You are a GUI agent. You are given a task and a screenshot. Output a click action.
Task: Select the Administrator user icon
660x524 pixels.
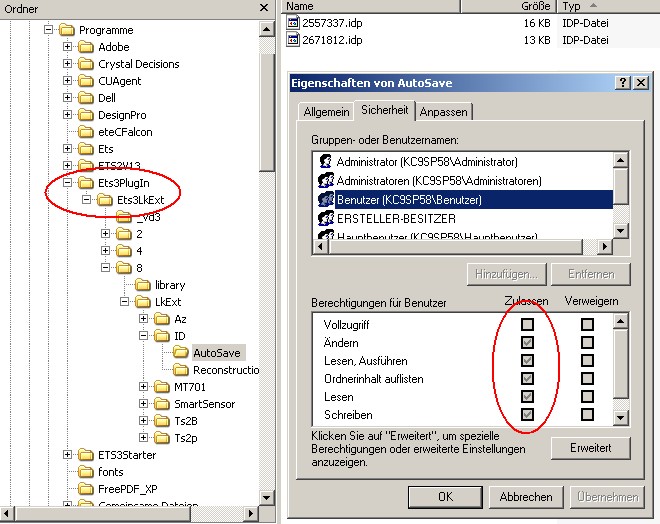click(324, 161)
